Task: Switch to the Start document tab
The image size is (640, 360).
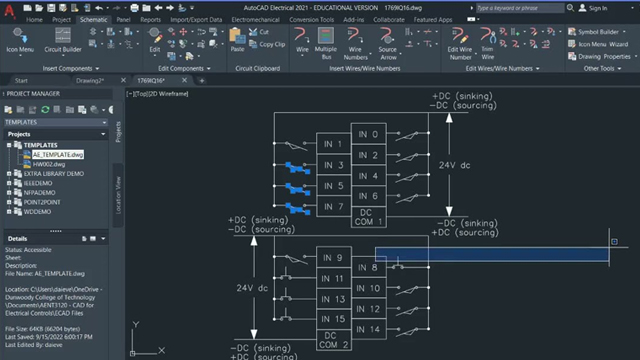Action: (x=21, y=80)
